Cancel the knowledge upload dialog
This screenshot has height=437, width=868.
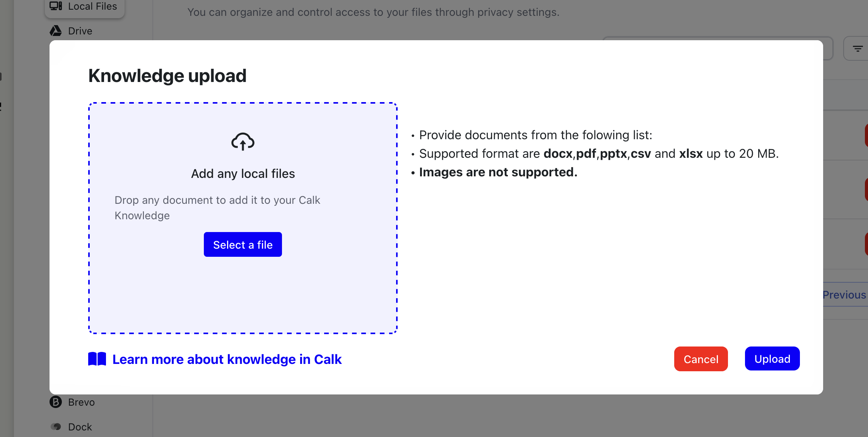pos(701,359)
